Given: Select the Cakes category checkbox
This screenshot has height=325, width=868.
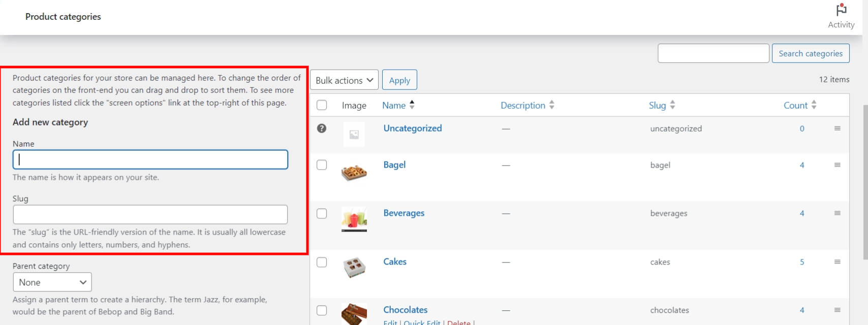Looking at the screenshot, I should pos(322,262).
